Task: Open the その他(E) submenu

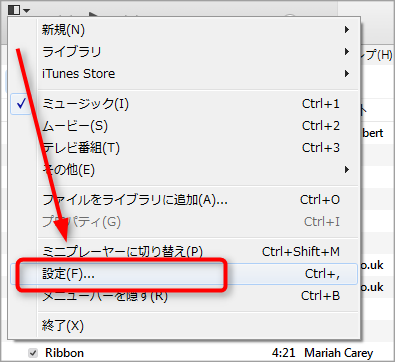Action: pos(184,170)
